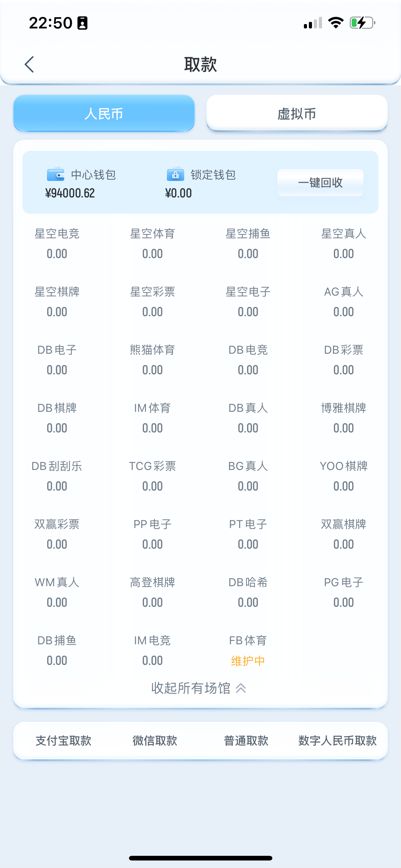Tap the central wallet amount ¥94000.62
Screen dimensions: 401x868
[70, 193]
